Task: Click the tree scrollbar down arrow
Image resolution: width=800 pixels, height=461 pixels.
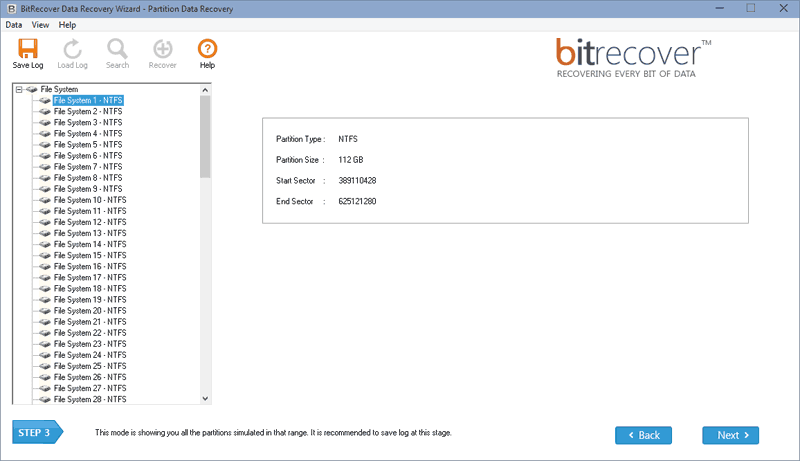Action: [205, 399]
